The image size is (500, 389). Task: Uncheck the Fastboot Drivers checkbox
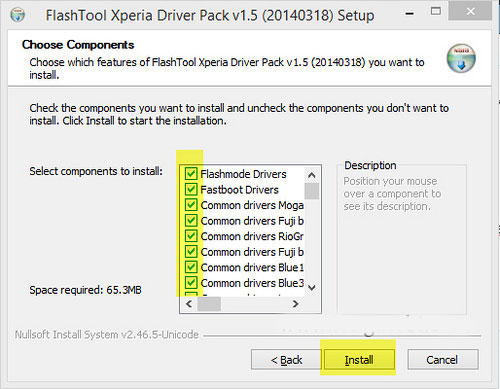point(191,189)
